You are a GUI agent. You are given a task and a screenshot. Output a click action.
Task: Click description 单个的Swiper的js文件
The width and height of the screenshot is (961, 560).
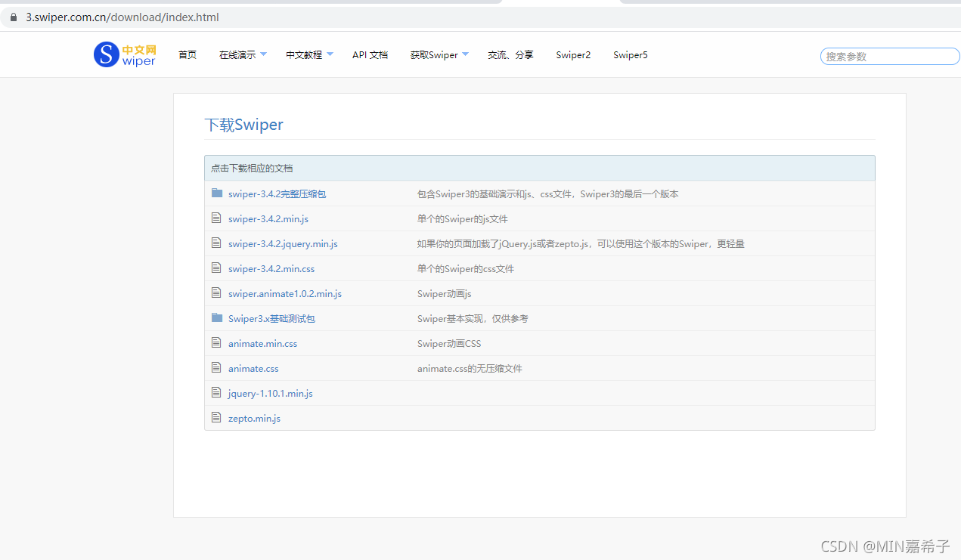tap(463, 219)
